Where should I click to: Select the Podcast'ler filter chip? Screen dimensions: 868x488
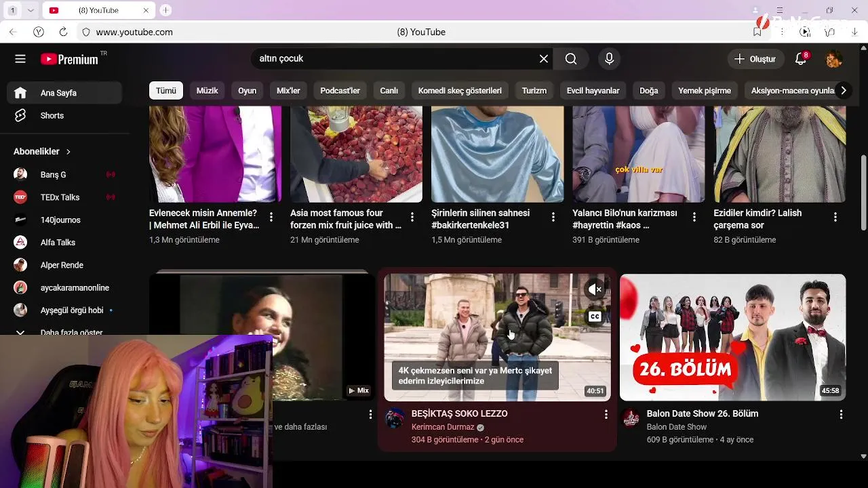click(x=340, y=91)
